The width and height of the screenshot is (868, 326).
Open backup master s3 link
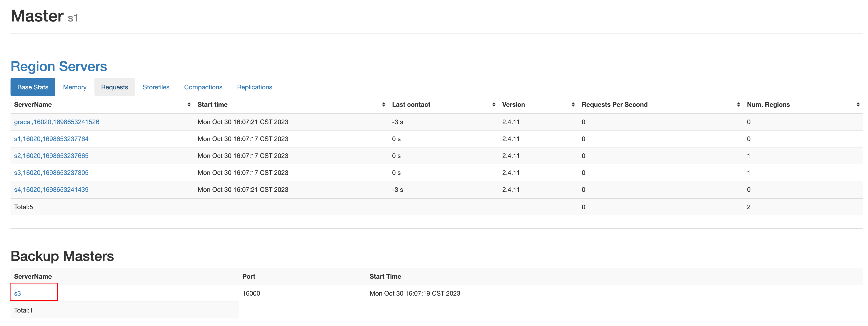click(18, 293)
